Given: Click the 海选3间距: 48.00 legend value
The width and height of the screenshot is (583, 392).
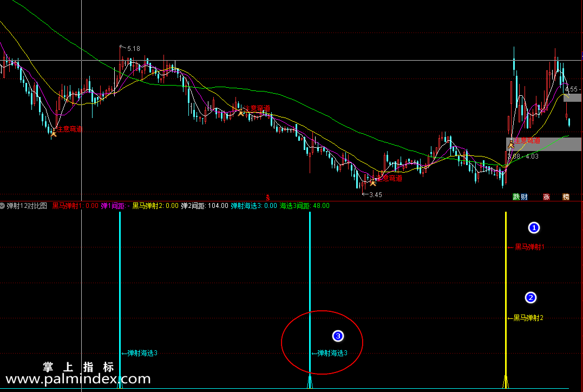Looking at the screenshot, I should coord(305,206).
